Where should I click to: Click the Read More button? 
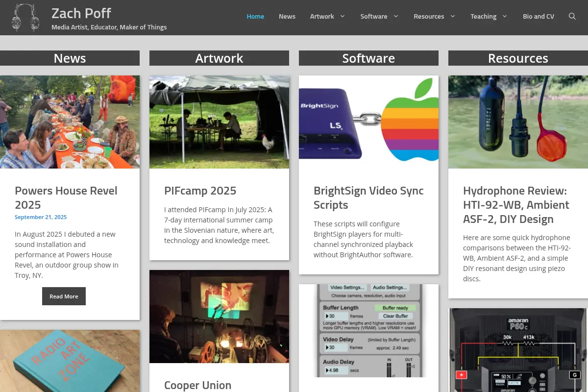(x=64, y=296)
